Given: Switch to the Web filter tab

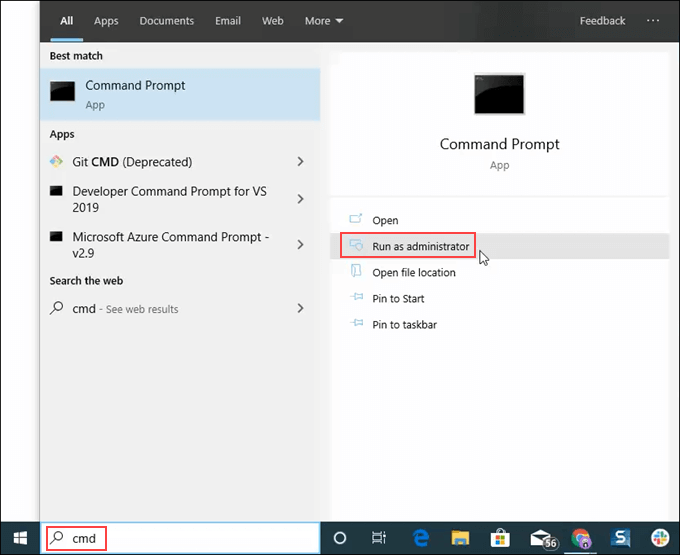Looking at the screenshot, I should click(x=272, y=21).
